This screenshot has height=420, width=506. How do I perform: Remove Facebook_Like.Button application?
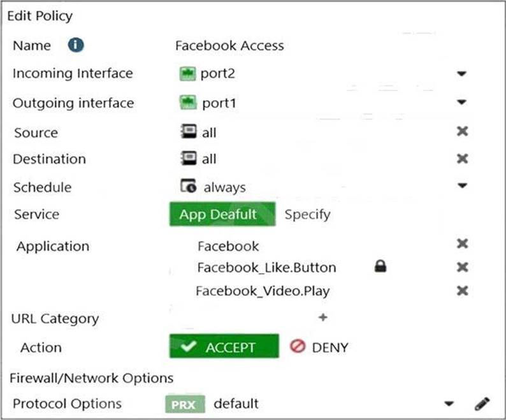[x=463, y=268]
